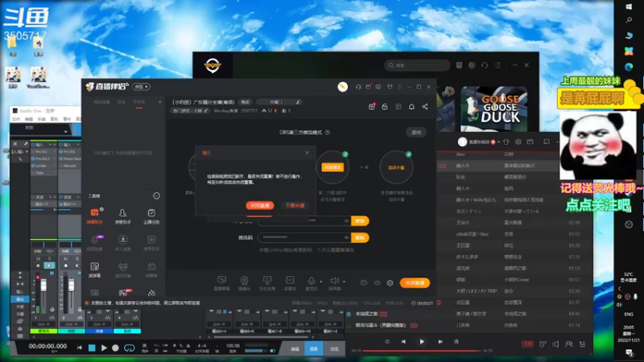Switch to the 混音 tab in Studio One
644x362 pixels.
pos(314,349)
